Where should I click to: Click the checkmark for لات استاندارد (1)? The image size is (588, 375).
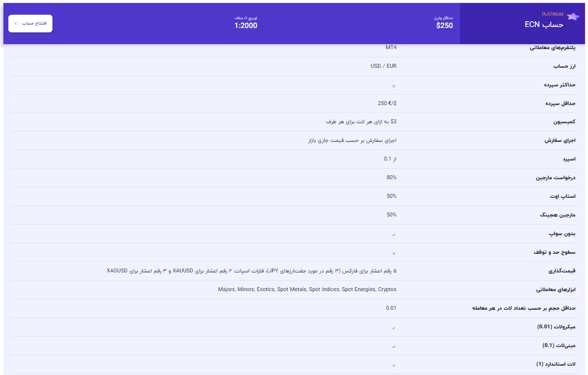tap(393, 364)
